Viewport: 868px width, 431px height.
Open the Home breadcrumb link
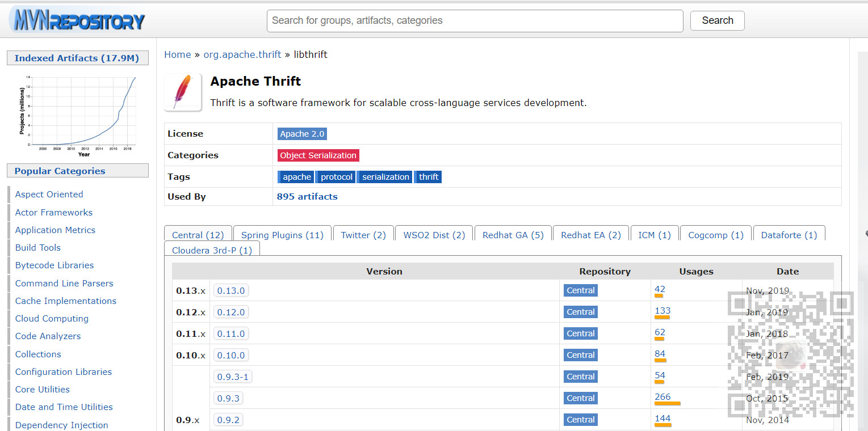178,54
